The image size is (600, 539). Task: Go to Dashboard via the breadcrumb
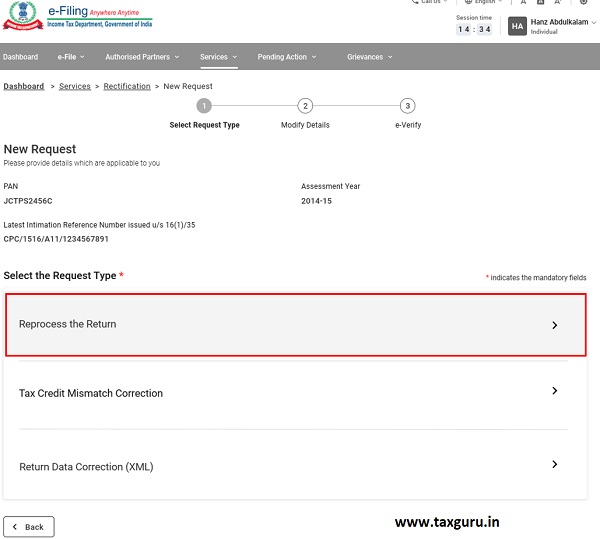(x=24, y=86)
